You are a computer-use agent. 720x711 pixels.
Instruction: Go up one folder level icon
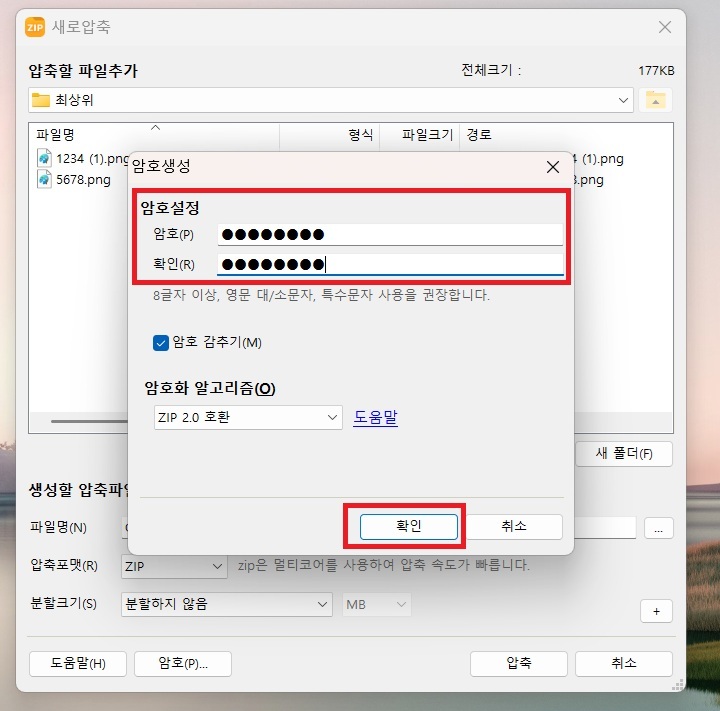(655, 100)
